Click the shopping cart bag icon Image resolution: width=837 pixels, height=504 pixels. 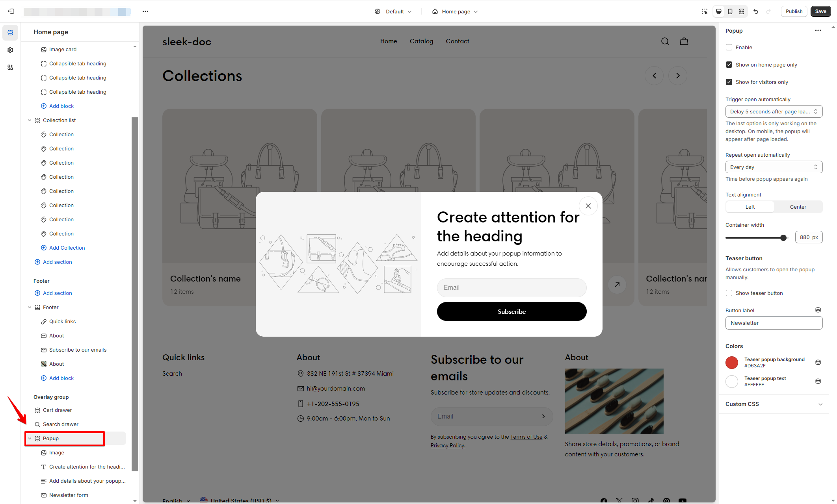coord(684,41)
